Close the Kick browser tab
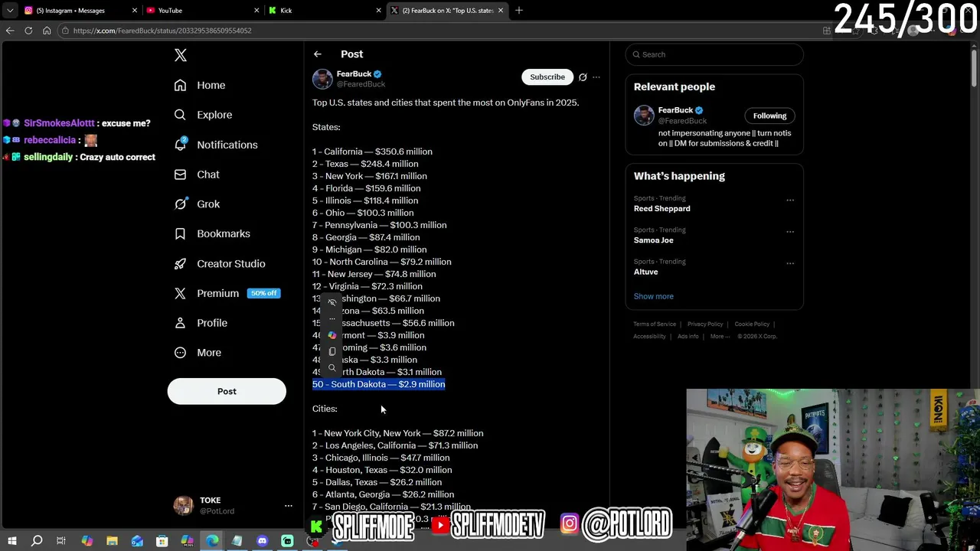 click(378, 10)
